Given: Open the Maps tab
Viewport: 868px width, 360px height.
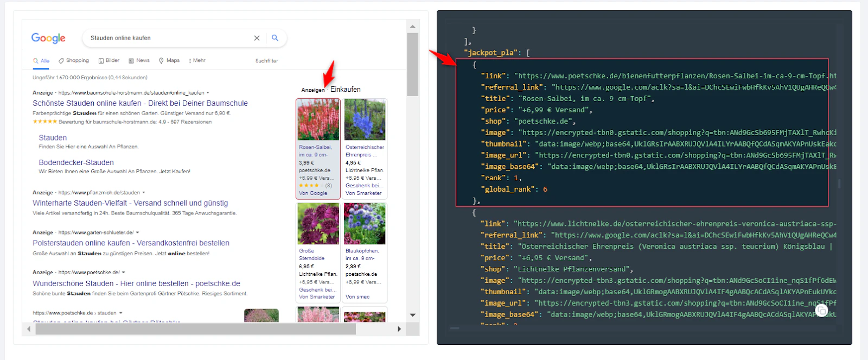Looking at the screenshot, I should pyautogui.click(x=169, y=61).
